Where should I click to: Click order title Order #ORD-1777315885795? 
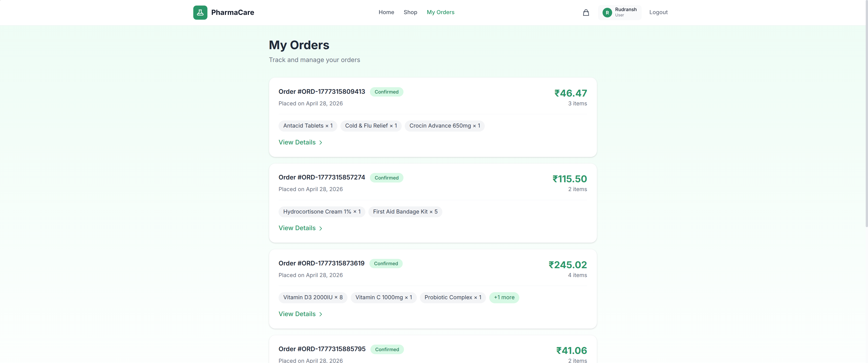(322, 349)
